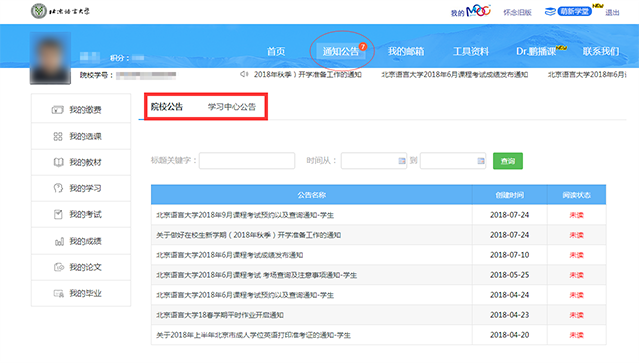Open notice 18春学期平时作业开启通知
639x363 pixels.
point(220,315)
